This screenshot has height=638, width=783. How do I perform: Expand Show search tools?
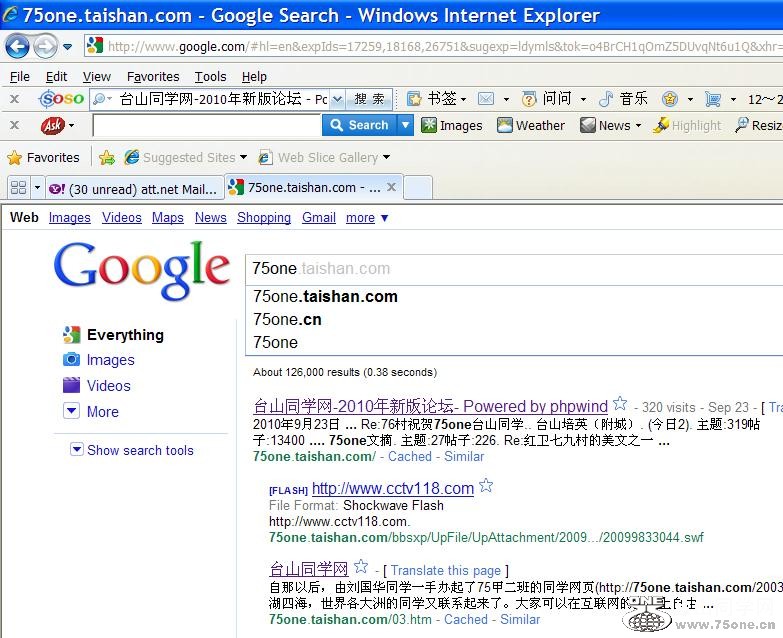132,450
